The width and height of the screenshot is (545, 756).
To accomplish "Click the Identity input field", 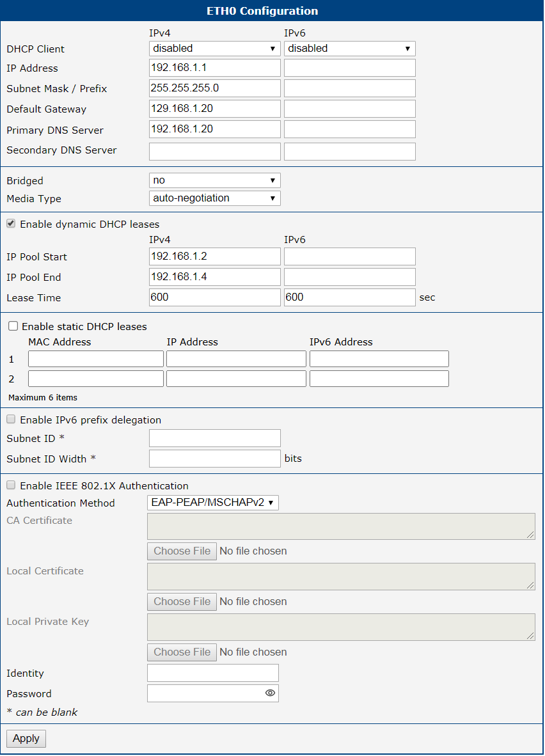I will pyautogui.click(x=213, y=673).
